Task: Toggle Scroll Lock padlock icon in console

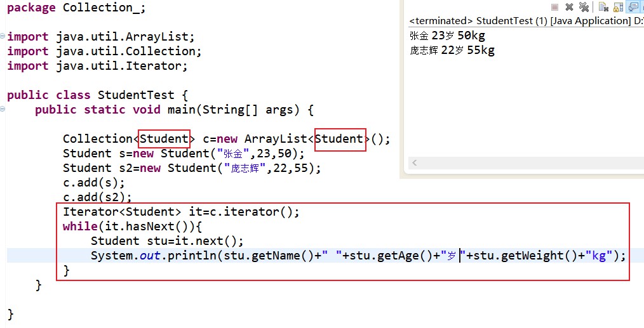Action: coord(618,7)
